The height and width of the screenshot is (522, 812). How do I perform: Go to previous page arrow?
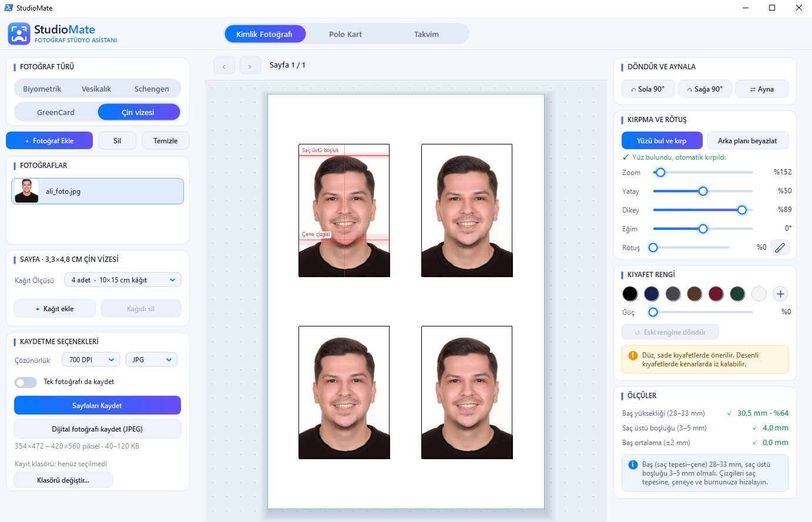point(224,66)
